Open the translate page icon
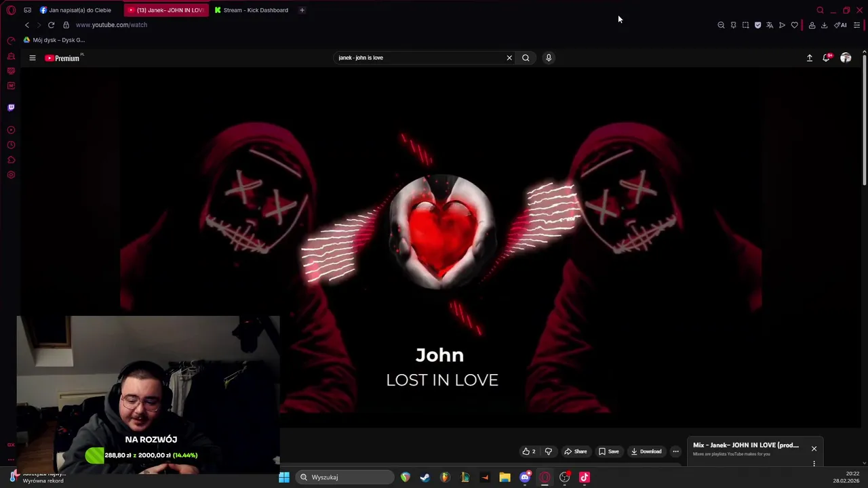Viewport: 868px width, 488px height. click(770, 25)
